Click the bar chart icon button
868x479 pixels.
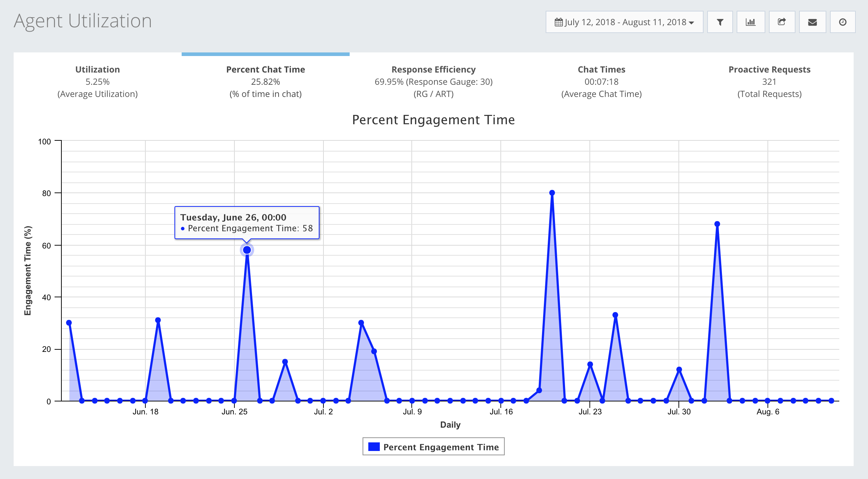pos(751,22)
